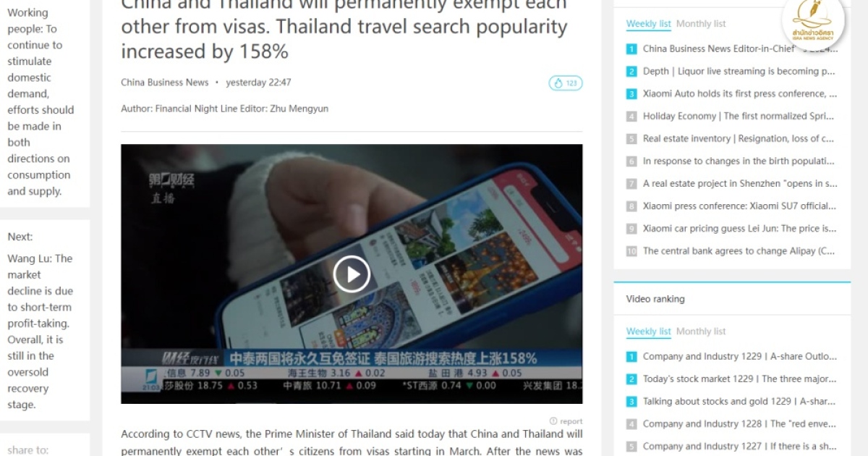The height and width of the screenshot is (456, 868).
Task: Click rank 5 badge beside Real estate inventory
Action: [x=631, y=139]
